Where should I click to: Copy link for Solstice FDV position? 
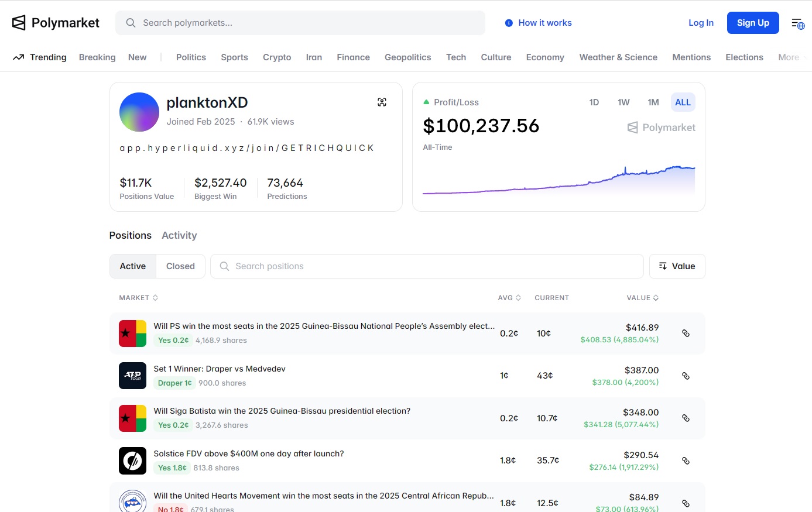[686, 461]
